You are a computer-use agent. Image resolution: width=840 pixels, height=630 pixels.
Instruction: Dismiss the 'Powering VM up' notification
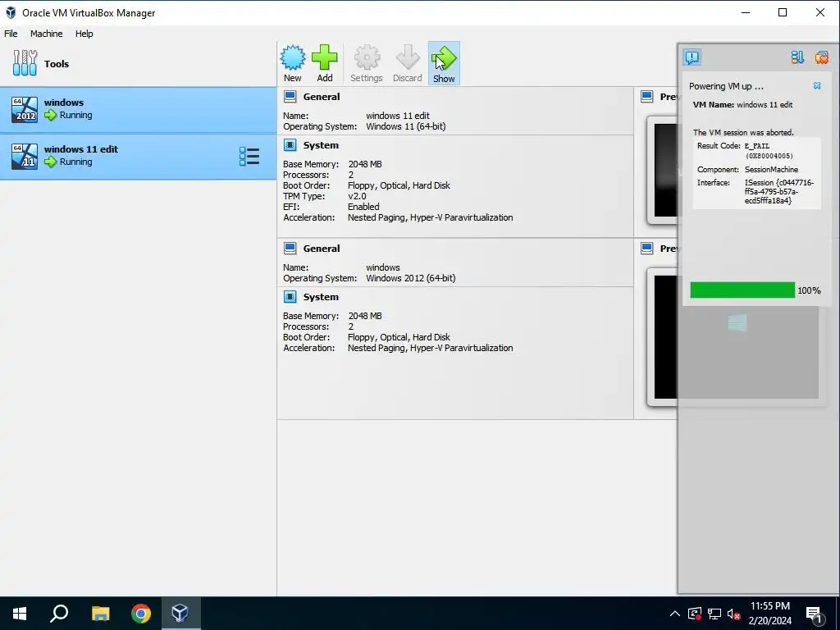(817, 85)
